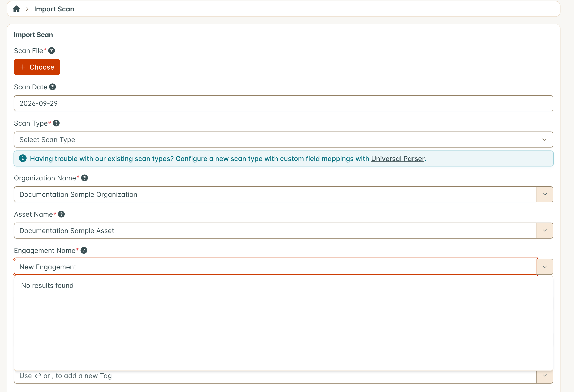Image resolution: width=574 pixels, height=392 pixels.
Task: Click into the New Engagement text field
Action: click(275, 267)
